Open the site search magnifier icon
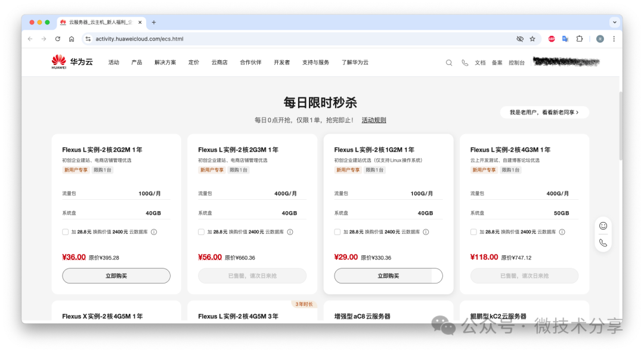Viewport: 644px width, 352px height. pos(449,63)
